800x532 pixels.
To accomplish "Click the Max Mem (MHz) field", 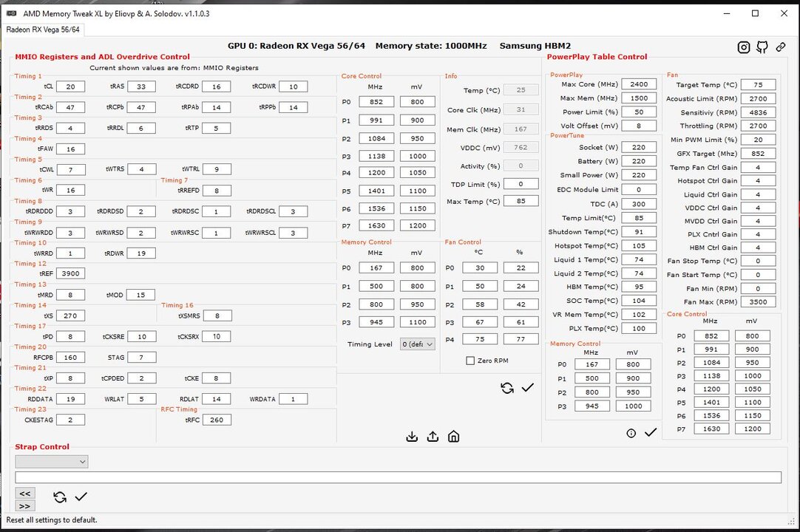I will 639,98.
